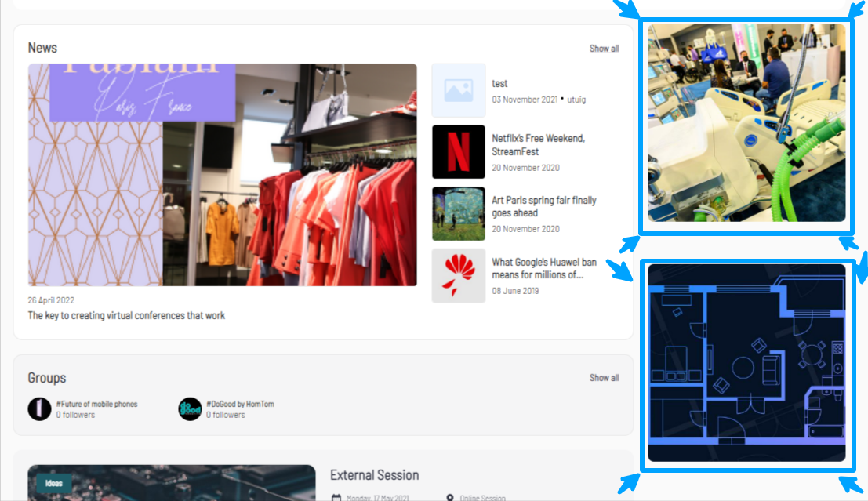Click the calendar icon under External Session
The height and width of the screenshot is (501, 868).
coord(336,498)
